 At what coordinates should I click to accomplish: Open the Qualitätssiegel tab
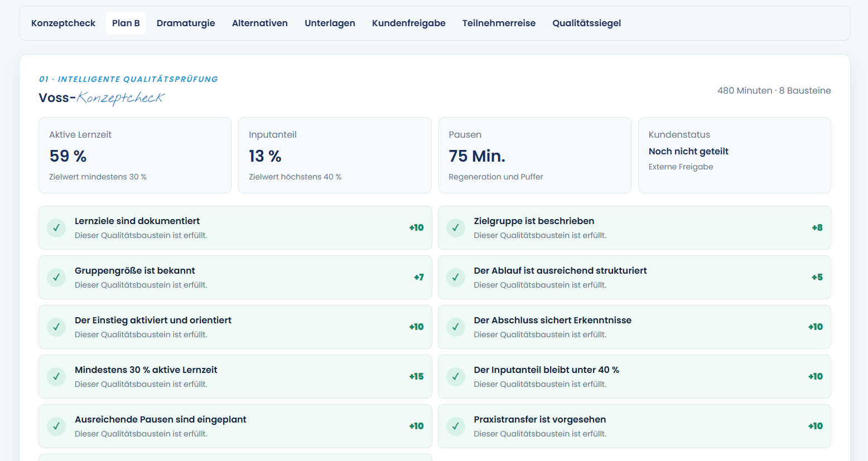pos(587,23)
